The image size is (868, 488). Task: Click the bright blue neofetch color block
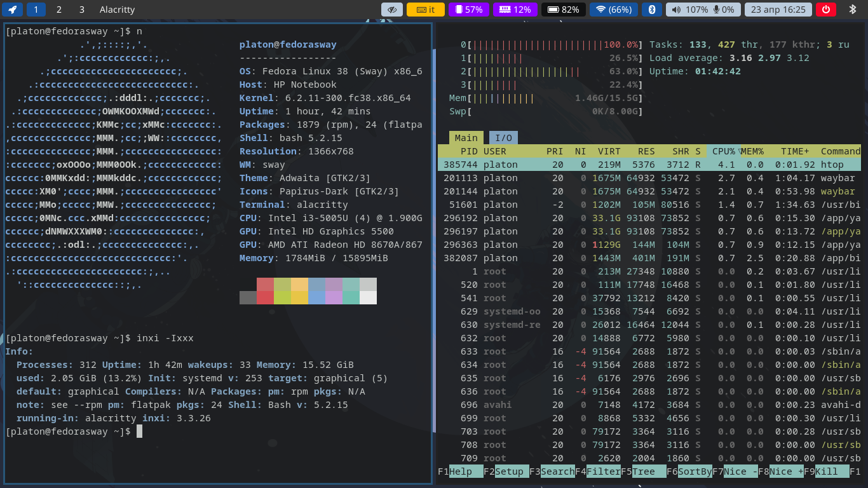click(x=316, y=297)
